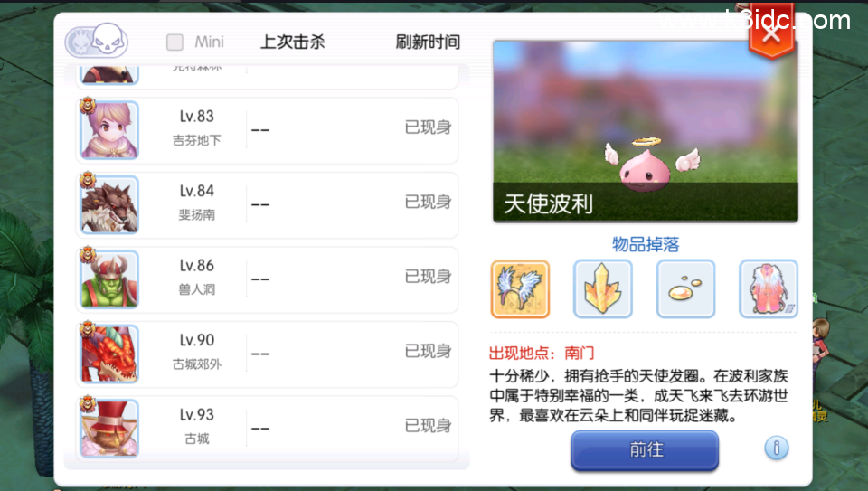Viewport: 868px width, 491px height.
Task: View the 天使波利 monster preview image
Action: pos(646,131)
